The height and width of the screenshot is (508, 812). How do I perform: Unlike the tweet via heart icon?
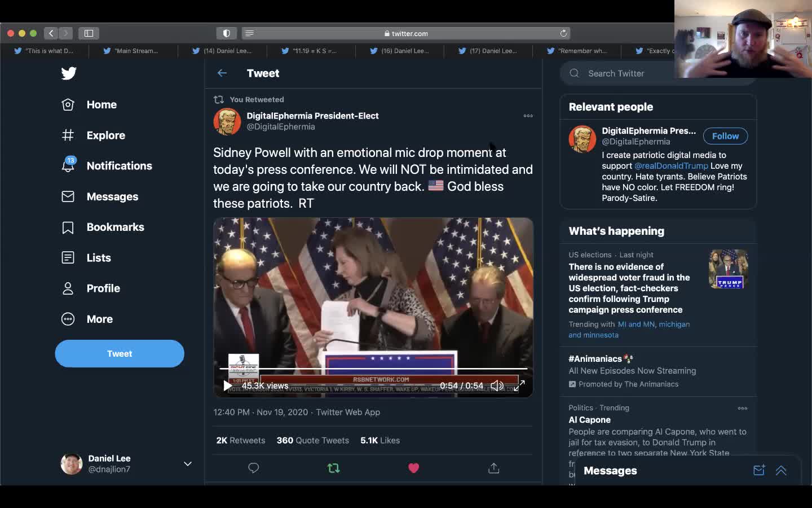point(414,468)
